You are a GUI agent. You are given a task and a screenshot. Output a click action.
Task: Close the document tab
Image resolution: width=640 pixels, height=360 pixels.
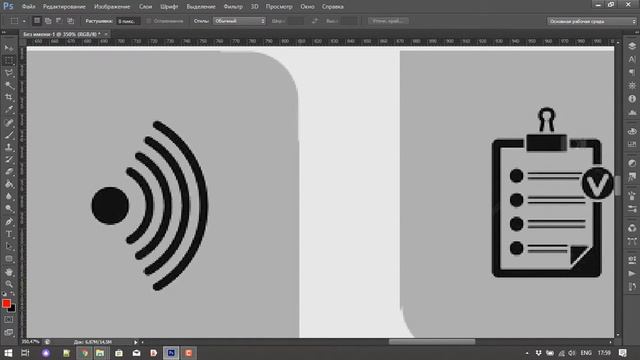[106, 34]
